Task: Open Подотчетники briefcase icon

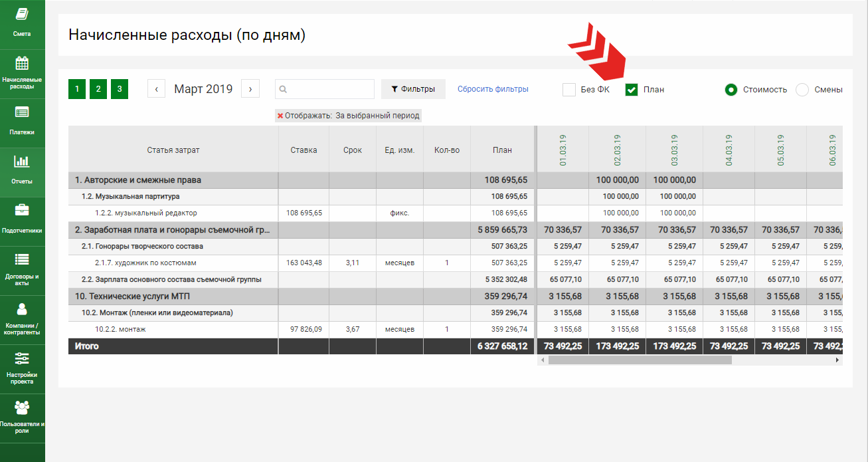Action: 22,210
